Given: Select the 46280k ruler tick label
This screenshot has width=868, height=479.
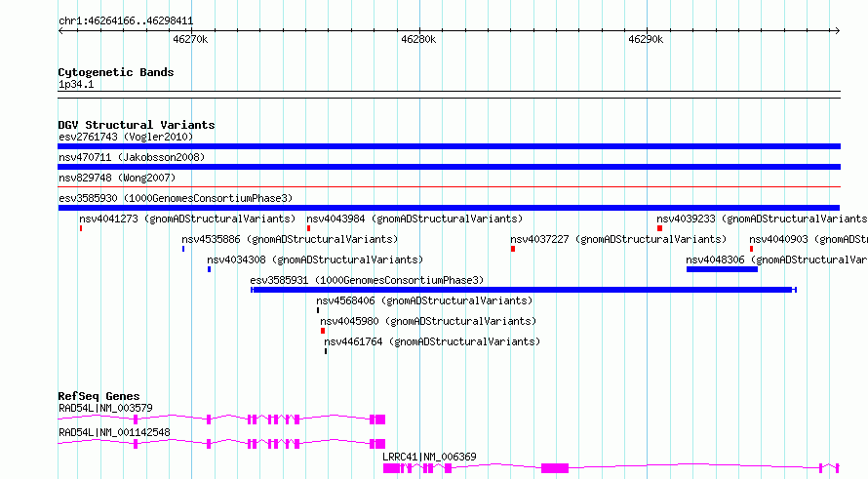Looking at the screenshot, I should pyautogui.click(x=418, y=39).
